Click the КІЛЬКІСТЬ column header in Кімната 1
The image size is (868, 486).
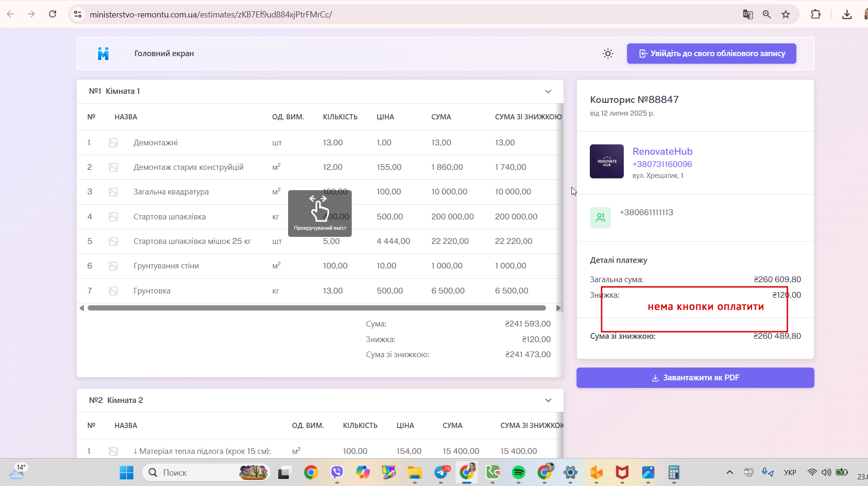coord(340,117)
